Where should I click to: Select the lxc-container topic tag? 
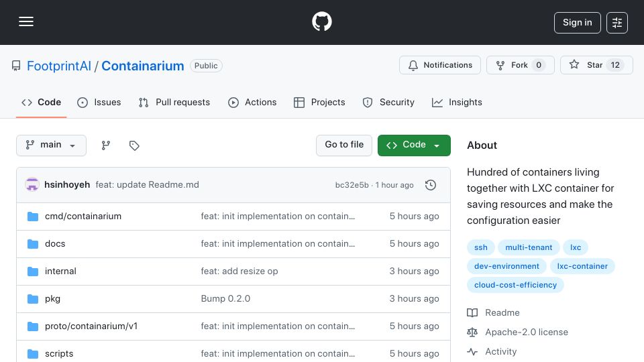582,266
